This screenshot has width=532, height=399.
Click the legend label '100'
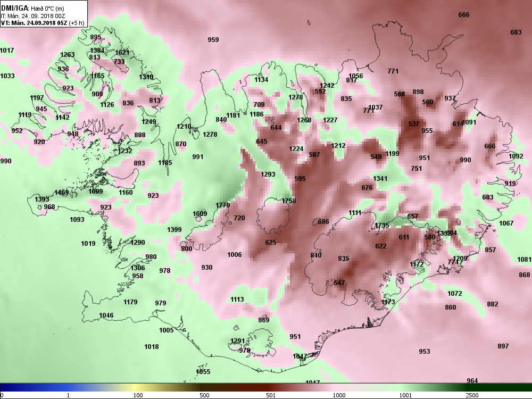pos(138,395)
